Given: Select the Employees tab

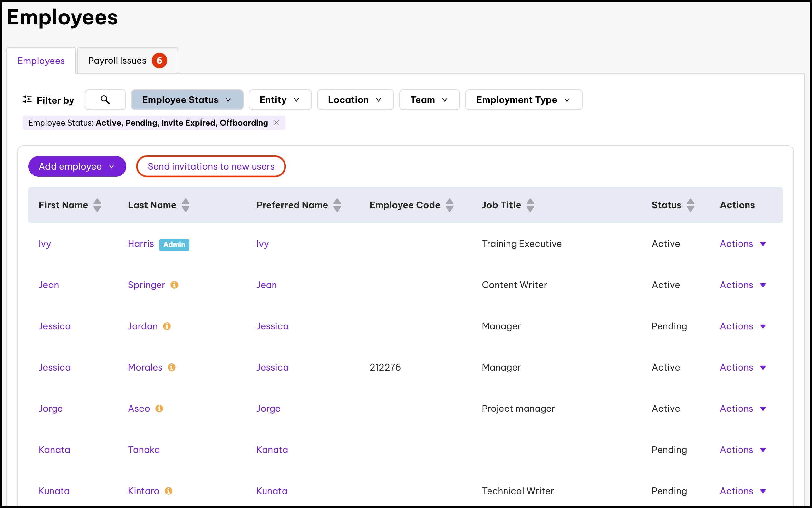Looking at the screenshot, I should [x=41, y=61].
